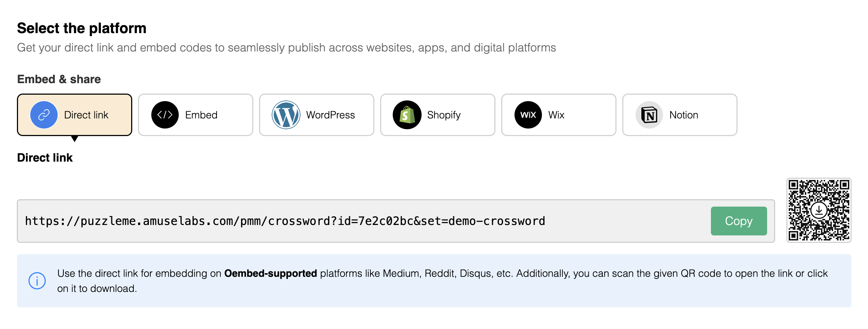Choose the WordPress platform label
The width and height of the screenshot is (868, 329).
[x=330, y=115]
